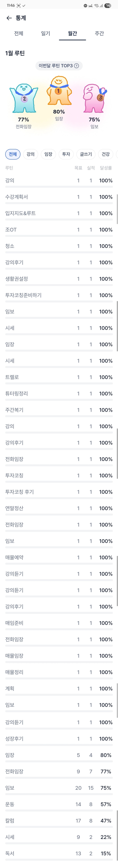Switch to the 일기 tab
Screen dimensions: 118x868
pos(46,33)
